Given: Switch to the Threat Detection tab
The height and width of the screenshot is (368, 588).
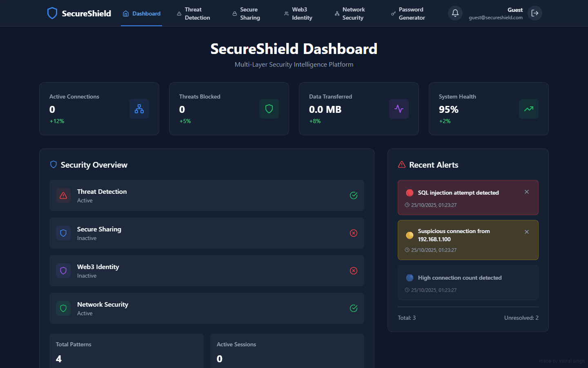Looking at the screenshot, I should [x=194, y=13].
